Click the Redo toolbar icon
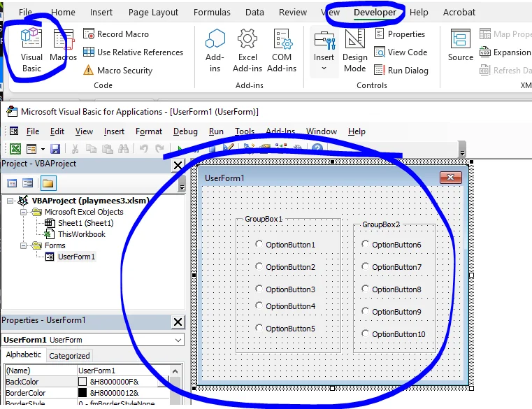Viewport: 532px width, 409px height. (x=159, y=149)
